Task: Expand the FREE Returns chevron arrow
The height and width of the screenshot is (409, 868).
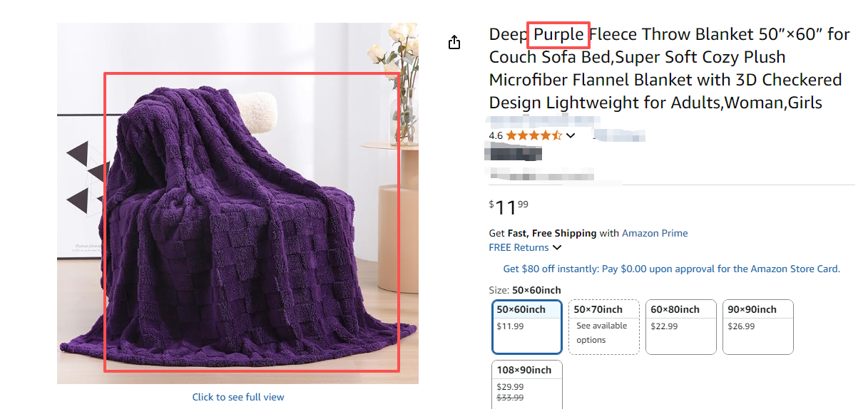Action: coord(557,248)
